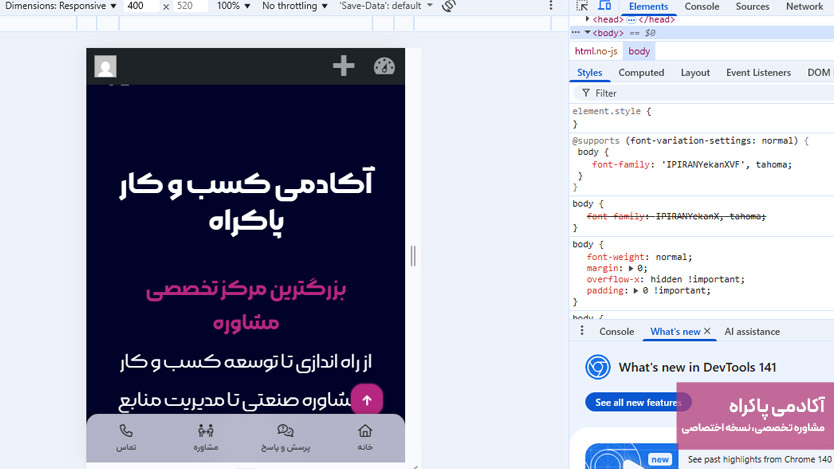The width and height of the screenshot is (834, 469).
Task: Open device toolbar more options menu
Action: (x=551, y=6)
